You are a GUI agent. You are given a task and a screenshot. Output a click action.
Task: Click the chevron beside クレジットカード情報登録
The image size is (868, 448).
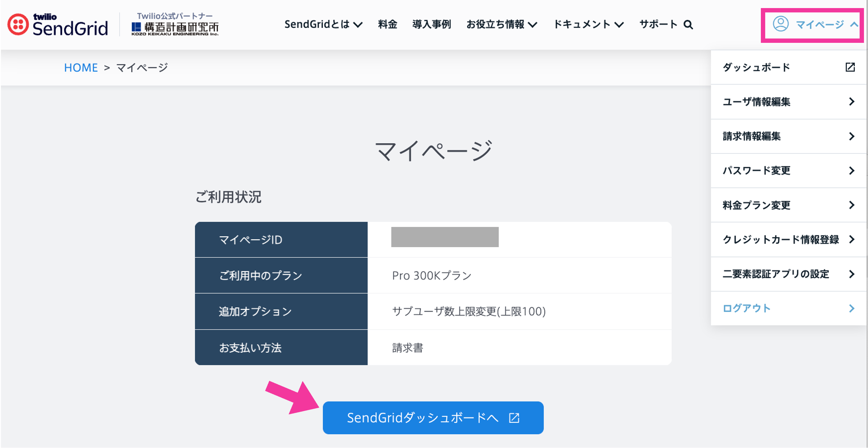tap(852, 239)
